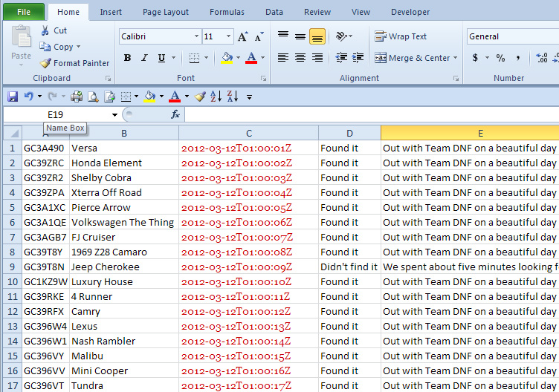This screenshot has height=392, width=559.
Task: Open the File tab
Action: pyautogui.click(x=24, y=12)
